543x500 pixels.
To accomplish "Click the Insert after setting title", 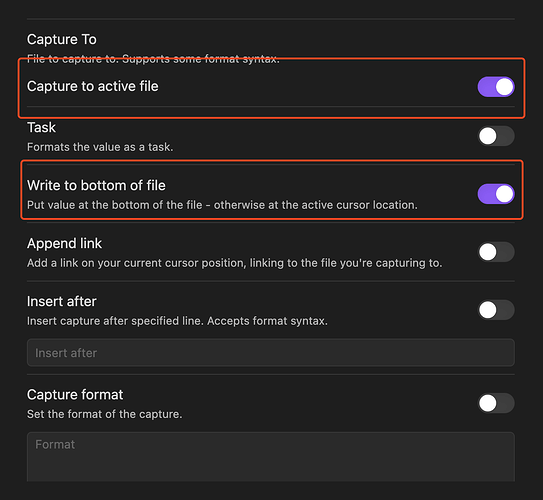I will pos(62,301).
